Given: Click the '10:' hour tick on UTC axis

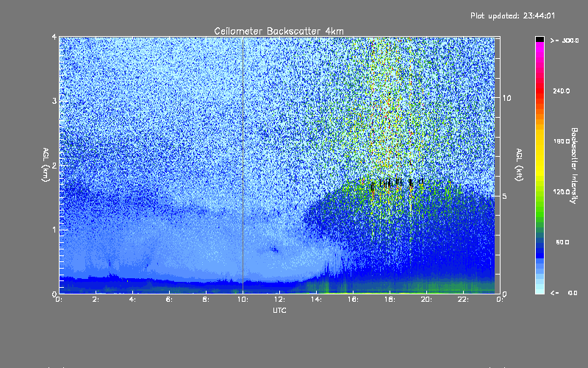Looking at the screenshot, I should 243,300.
